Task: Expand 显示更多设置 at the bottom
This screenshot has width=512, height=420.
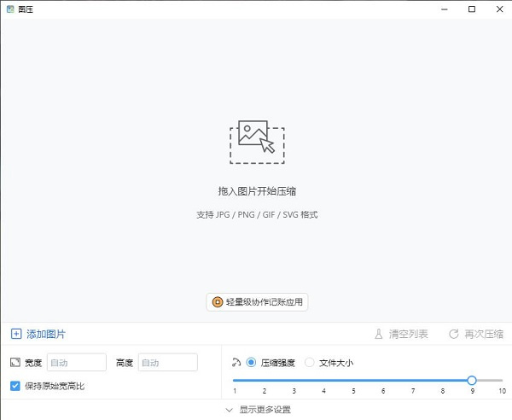Action: (256, 410)
